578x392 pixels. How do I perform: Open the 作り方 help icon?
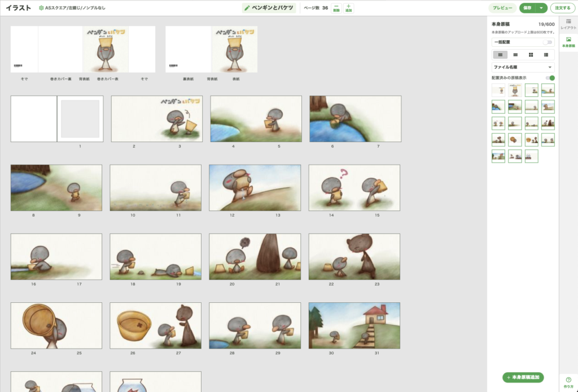point(568,382)
